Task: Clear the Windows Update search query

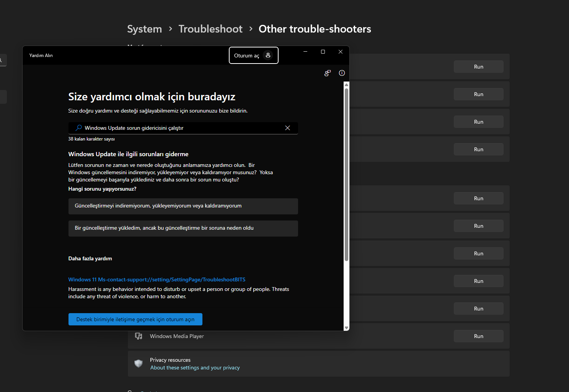Action: click(287, 128)
